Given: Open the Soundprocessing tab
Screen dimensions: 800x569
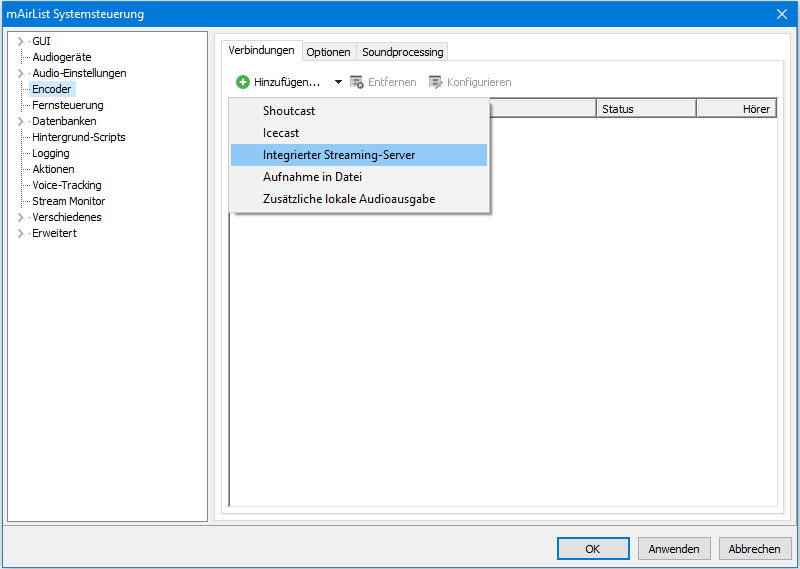Looking at the screenshot, I should 402,52.
